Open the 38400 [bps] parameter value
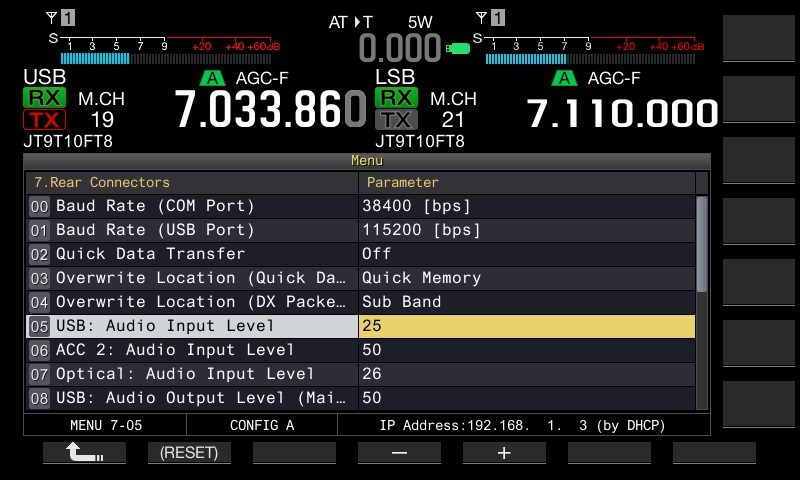This screenshot has height=480, width=800. pyautogui.click(x=526, y=206)
